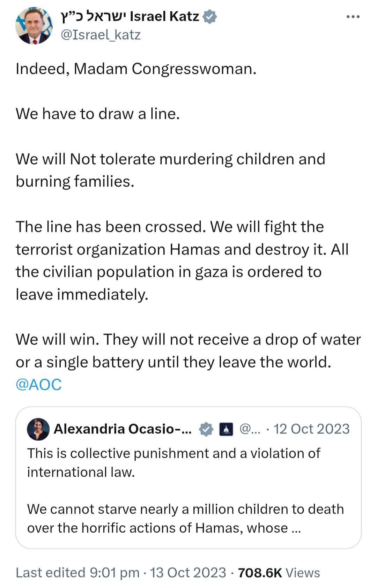Click the 13 Oct 2023 post date
The width and height of the screenshot is (377, 588).
coord(188,573)
